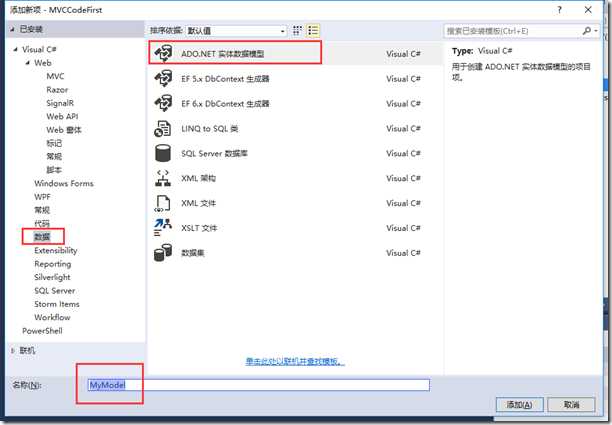
Task: Select SQL Server category in tree
Action: click(55, 290)
